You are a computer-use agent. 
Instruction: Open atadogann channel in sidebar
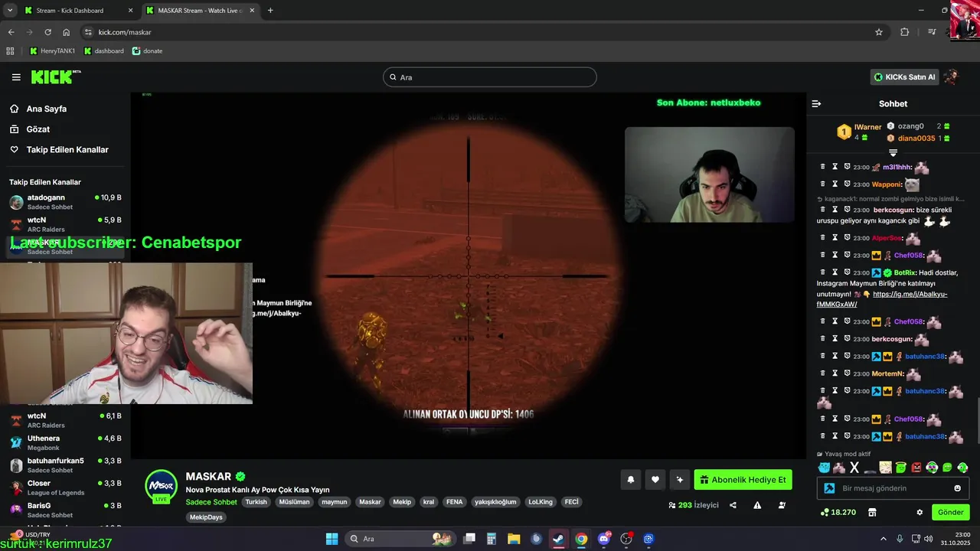click(x=65, y=202)
